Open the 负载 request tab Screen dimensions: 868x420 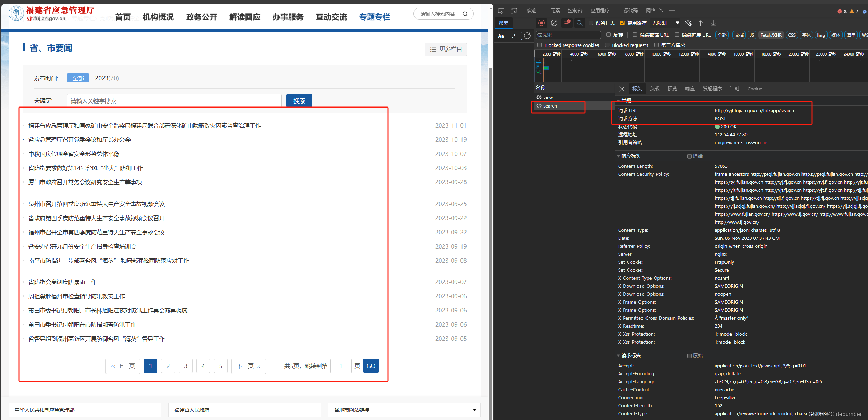(655, 89)
